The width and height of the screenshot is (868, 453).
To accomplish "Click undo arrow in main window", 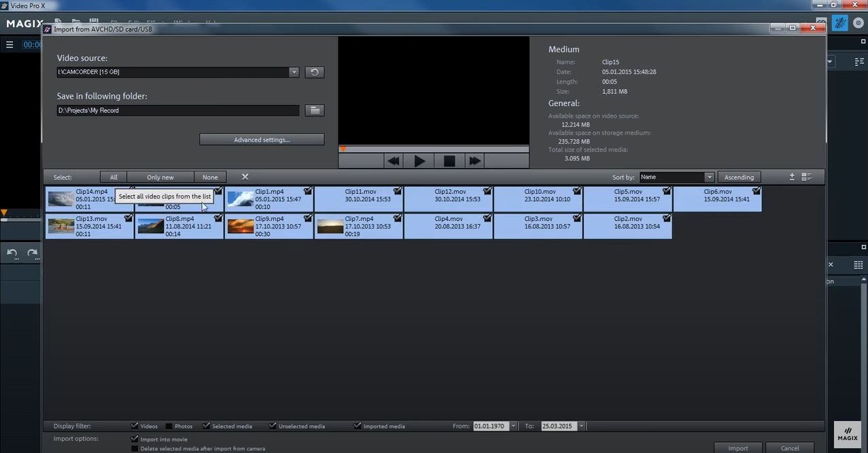I will (12, 253).
